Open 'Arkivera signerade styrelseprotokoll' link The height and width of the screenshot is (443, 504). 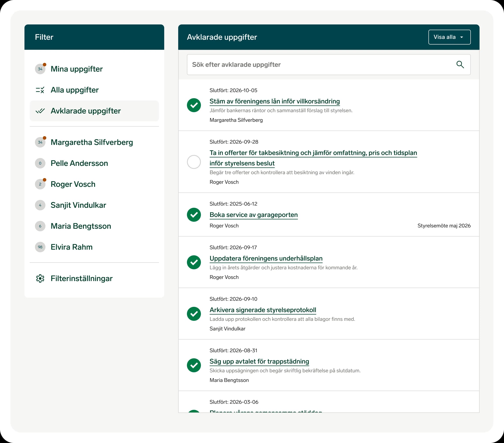tap(263, 310)
